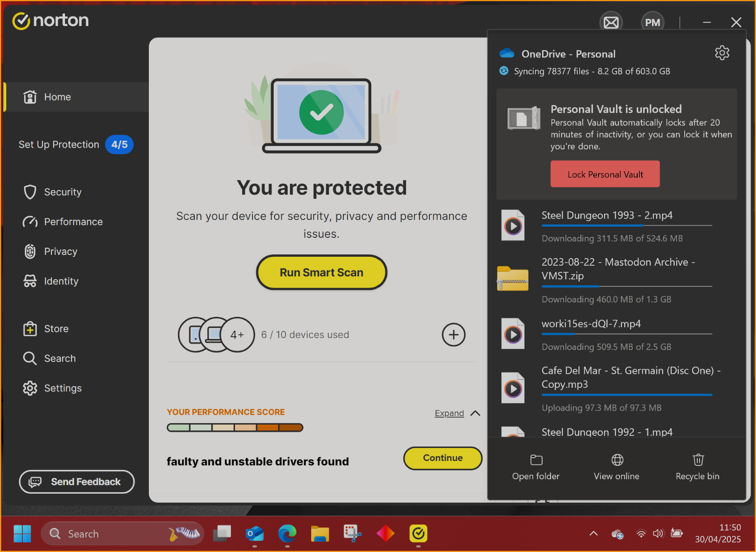Open the Windows Start menu
Image resolution: width=756 pixels, height=552 pixels.
[x=22, y=534]
